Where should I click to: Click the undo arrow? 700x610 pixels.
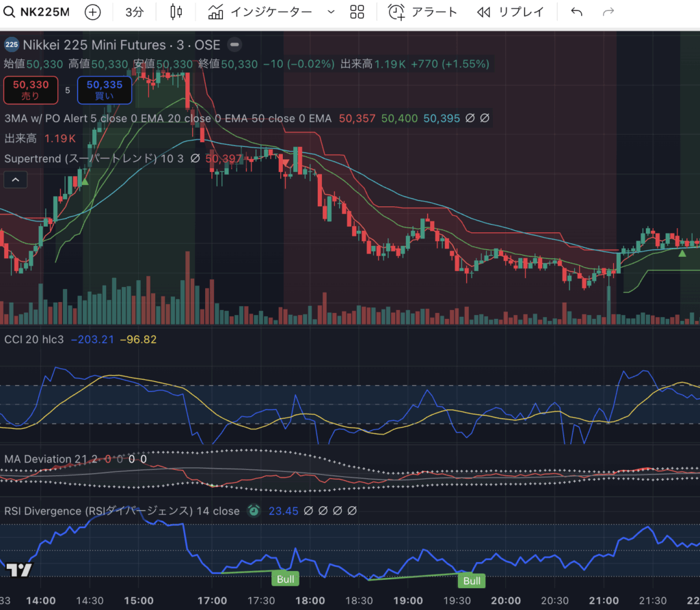tap(576, 12)
